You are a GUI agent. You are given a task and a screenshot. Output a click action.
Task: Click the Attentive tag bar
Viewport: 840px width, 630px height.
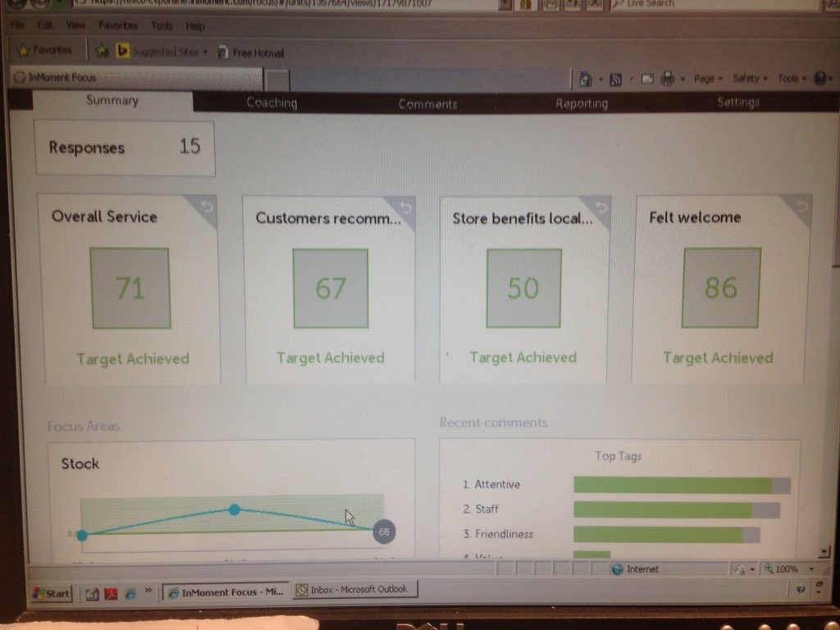(x=682, y=485)
